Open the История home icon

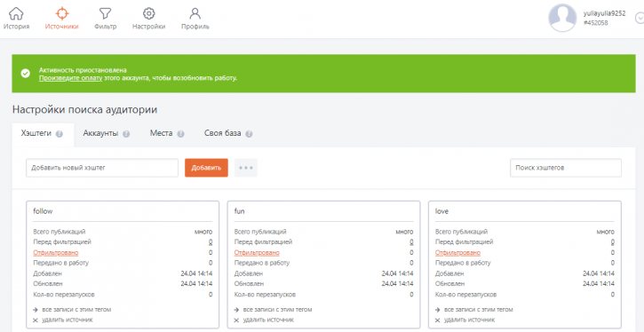(16, 13)
